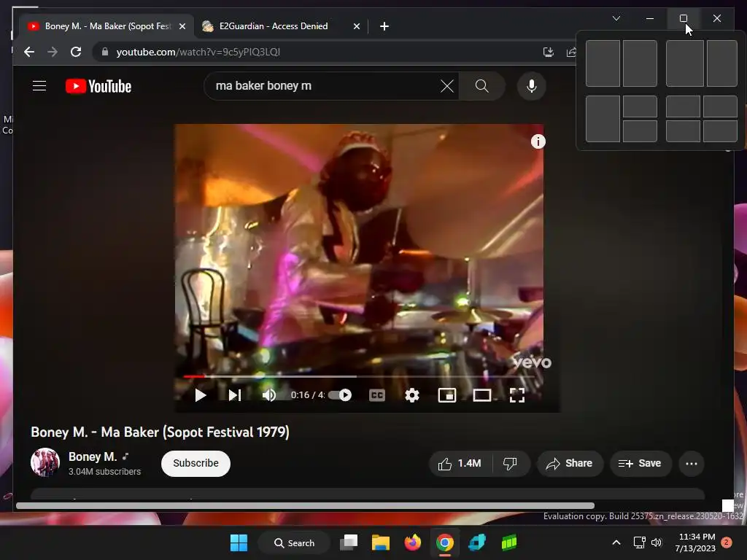
Task: Open taskbar Search box
Action: tap(294, 542)
